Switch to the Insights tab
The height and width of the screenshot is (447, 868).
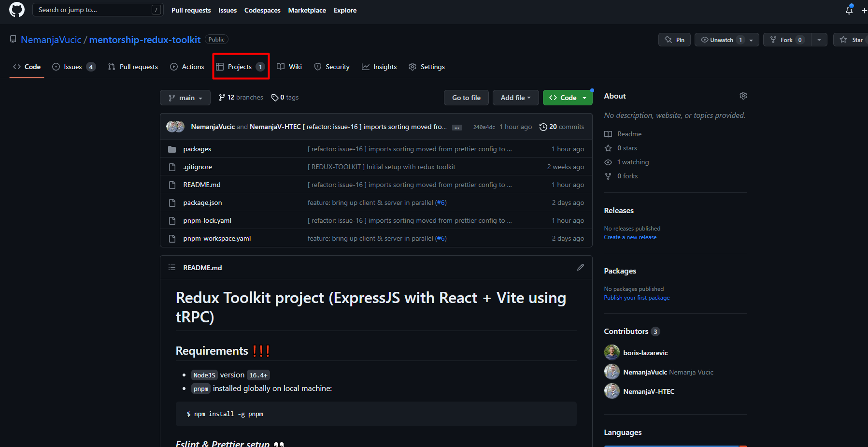pyautogui.click(x=380, y=67)
